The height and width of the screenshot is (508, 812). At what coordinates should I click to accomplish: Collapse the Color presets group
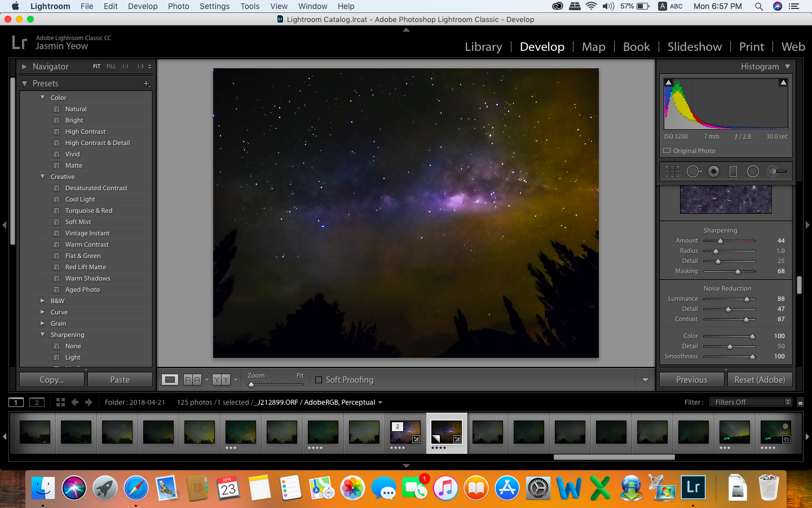[42, 98]
